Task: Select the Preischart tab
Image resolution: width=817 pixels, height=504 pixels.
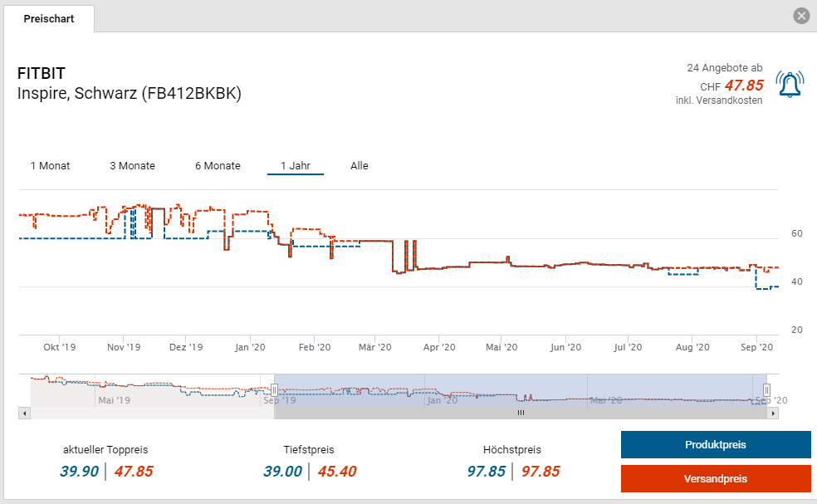Action: (48, 18)
